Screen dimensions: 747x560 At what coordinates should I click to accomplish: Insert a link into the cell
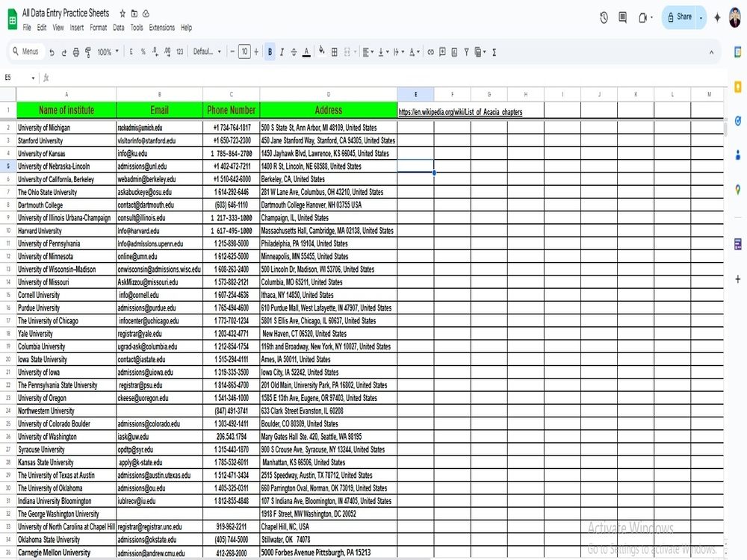(431, 52)
